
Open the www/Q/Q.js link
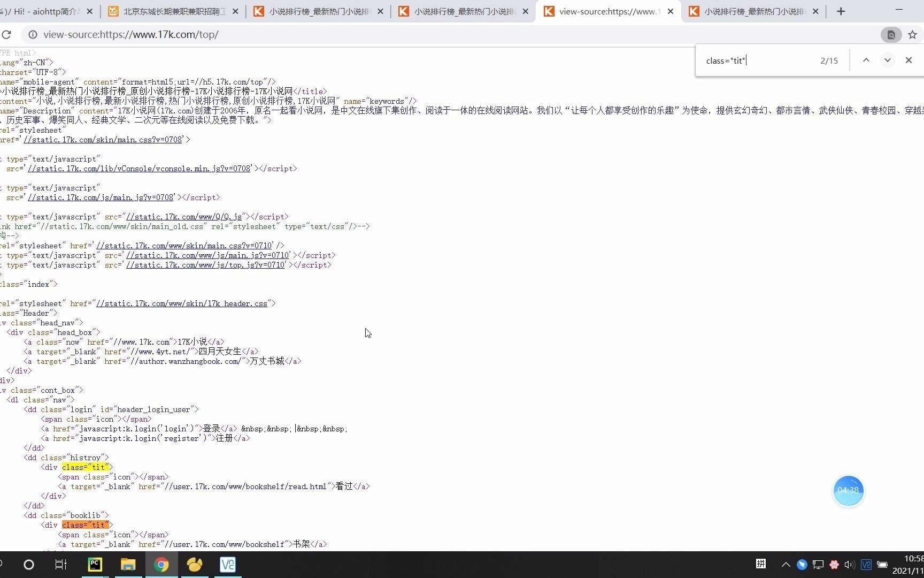coord(184,217)
